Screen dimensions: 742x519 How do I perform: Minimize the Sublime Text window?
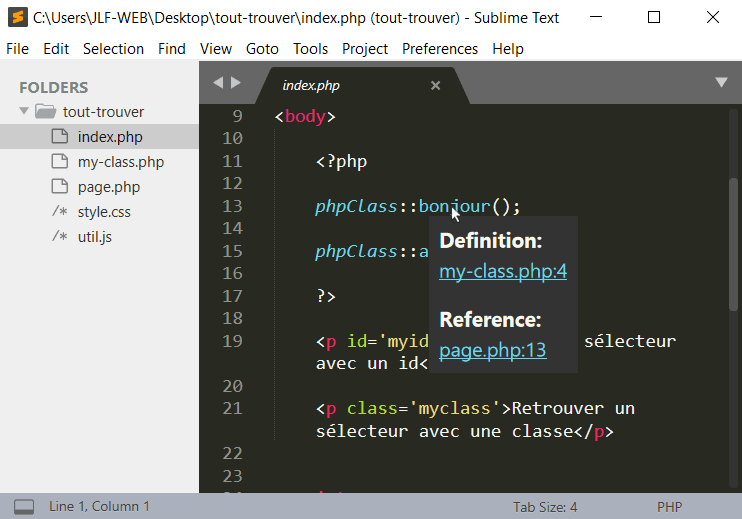click(x=596, y=18)
